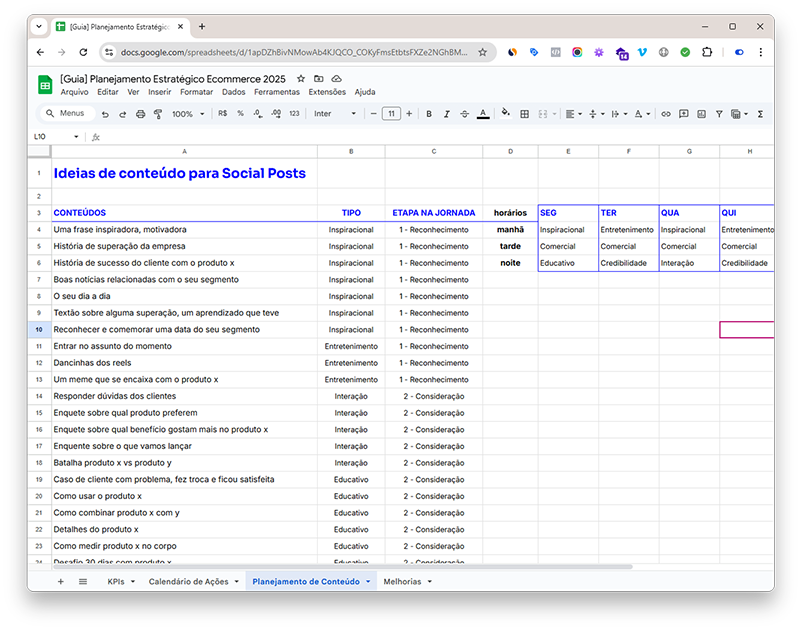Open the fill color picker
The image size is (800, 628).
[x=505, y=113]
